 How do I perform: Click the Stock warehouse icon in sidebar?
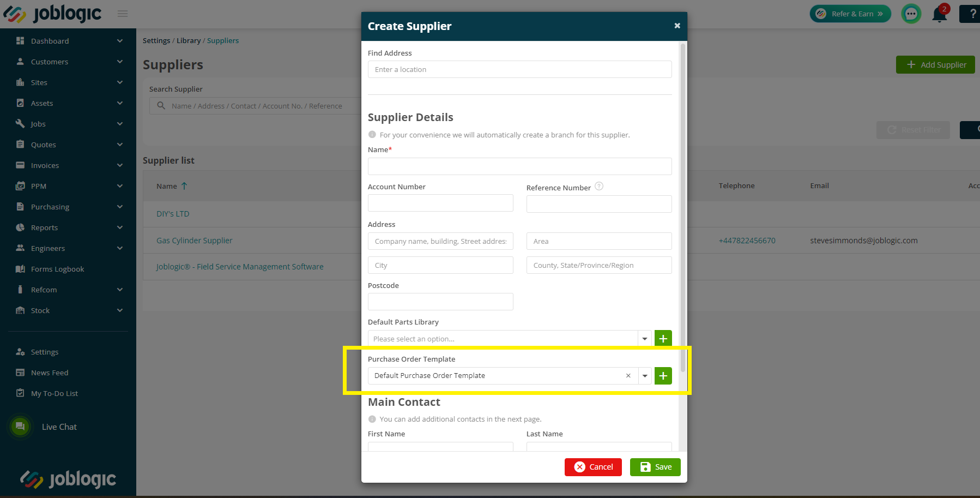point(20,310)
